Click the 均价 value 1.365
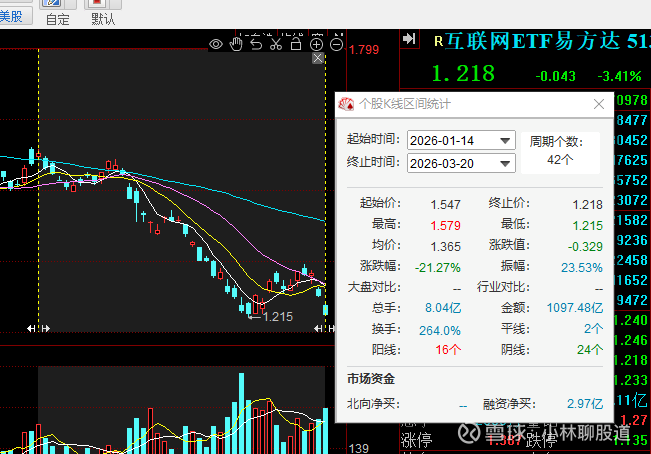Screen dimensions: 651x454 (x=445, y=247)
